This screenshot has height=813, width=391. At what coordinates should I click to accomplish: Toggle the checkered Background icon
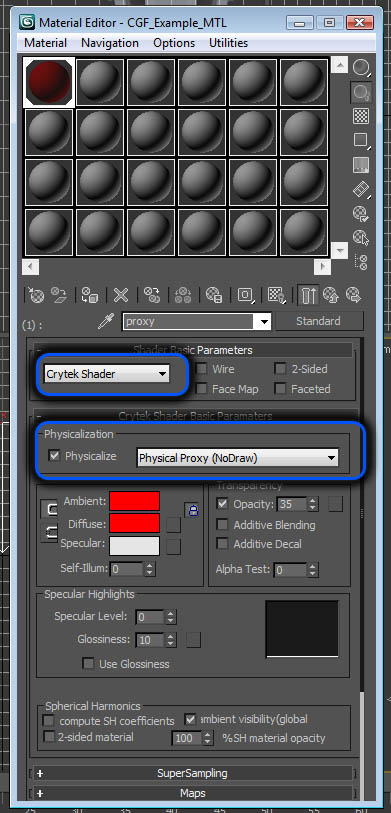coord(361,116)
